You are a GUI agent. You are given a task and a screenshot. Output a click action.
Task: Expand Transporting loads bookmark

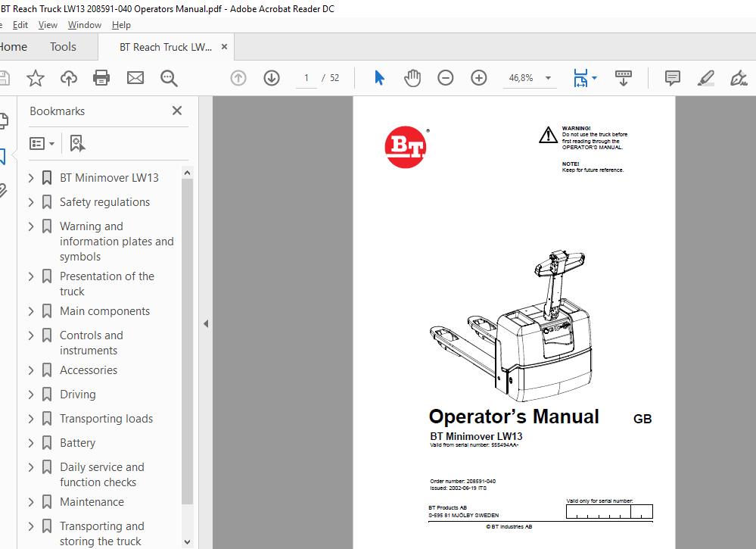tap(31, 419)
